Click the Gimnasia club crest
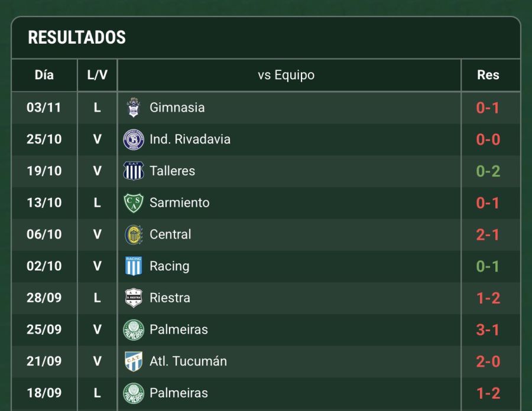This screenshot has width=532, height=411. tap(134, 107)
